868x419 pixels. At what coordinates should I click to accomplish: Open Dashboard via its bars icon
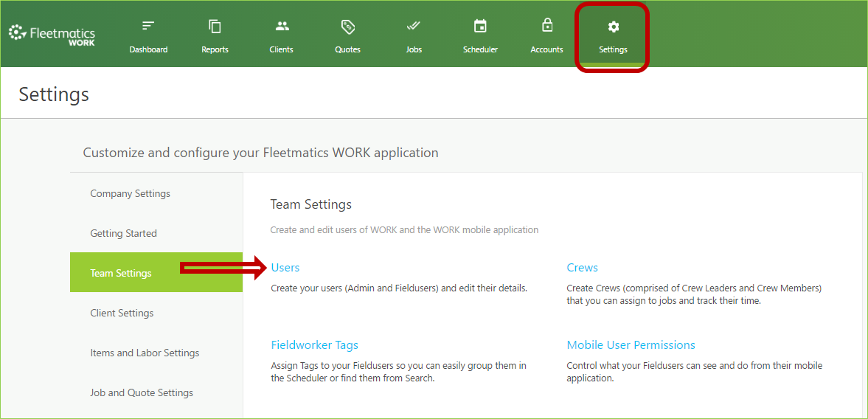pos(148,26)
